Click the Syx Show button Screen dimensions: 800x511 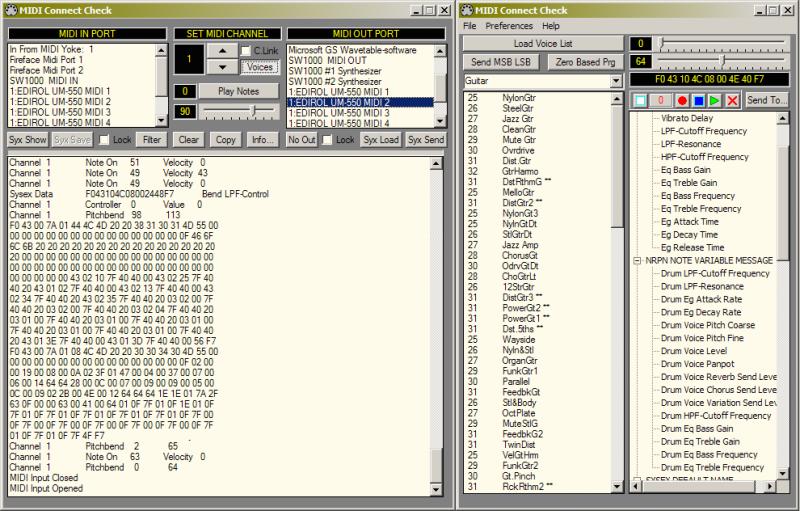28,140
